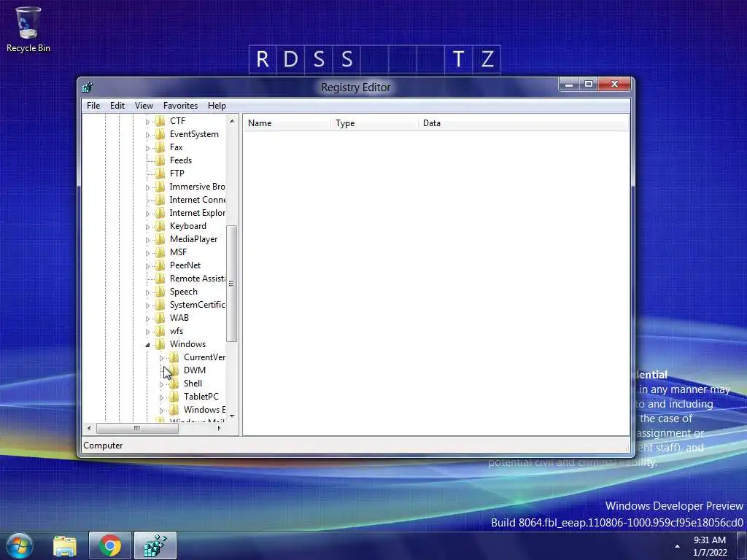Viewport: 747px width, 560px height.
Task: Select the MediaPlayer folder icon
Action: click(x=160, y=239)
